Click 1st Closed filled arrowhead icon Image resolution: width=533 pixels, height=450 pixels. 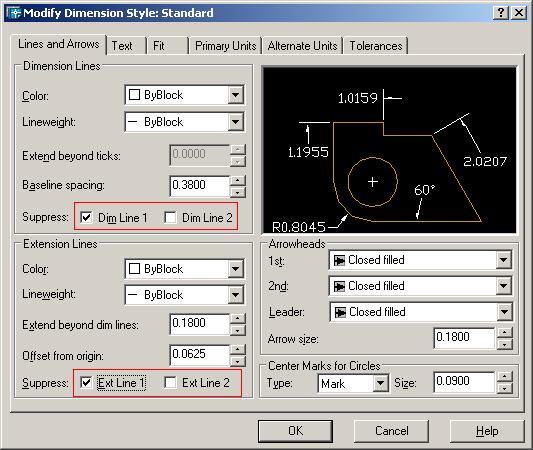(339, 260)
